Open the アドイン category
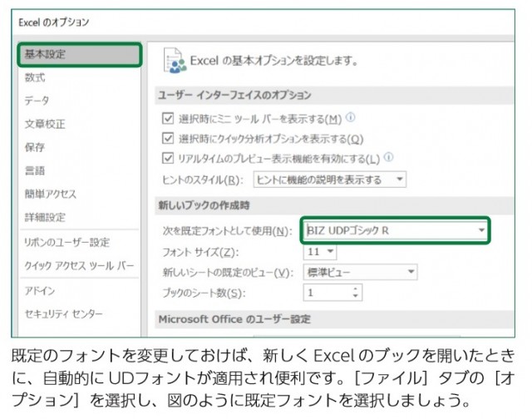 tap(39, 291)
